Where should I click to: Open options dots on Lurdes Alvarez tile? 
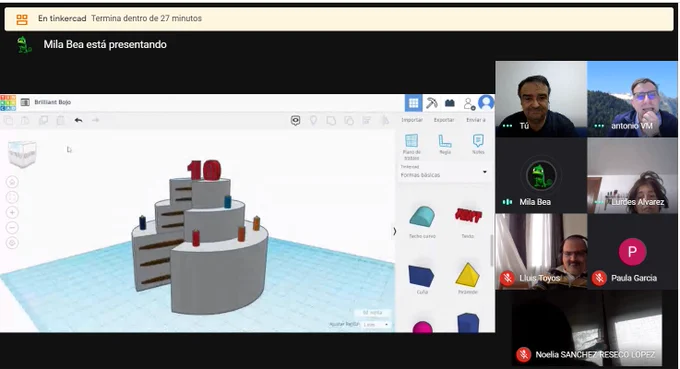599,202
